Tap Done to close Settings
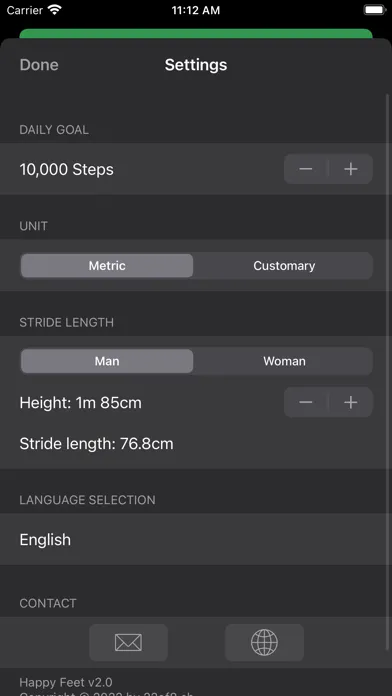Screen dimensions: 392x696 point(39,65)
